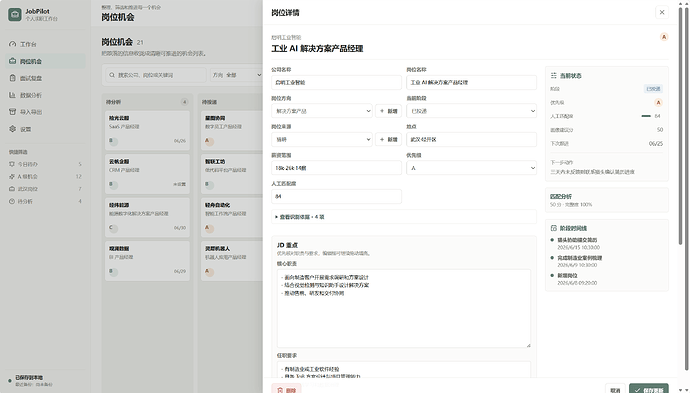Click the 岗位详情 drawer title
The height and width of the screenshot is (393, 690).
[x=285, y=13]
